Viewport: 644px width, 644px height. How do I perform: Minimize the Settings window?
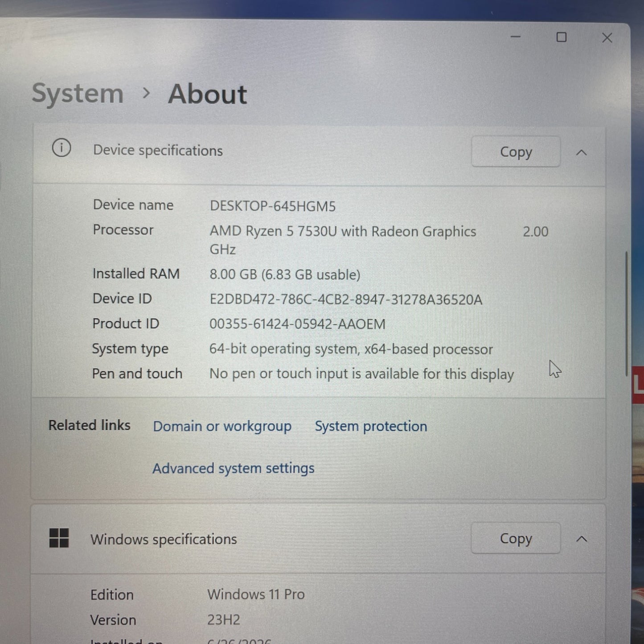click(516, 37)
